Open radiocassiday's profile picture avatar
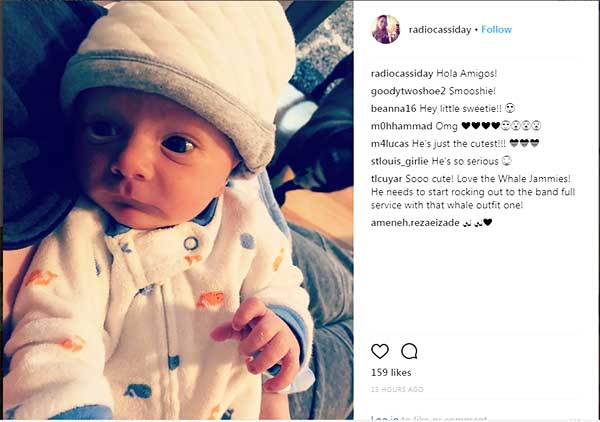Screen dimensions: 600x422 (386, 29)
